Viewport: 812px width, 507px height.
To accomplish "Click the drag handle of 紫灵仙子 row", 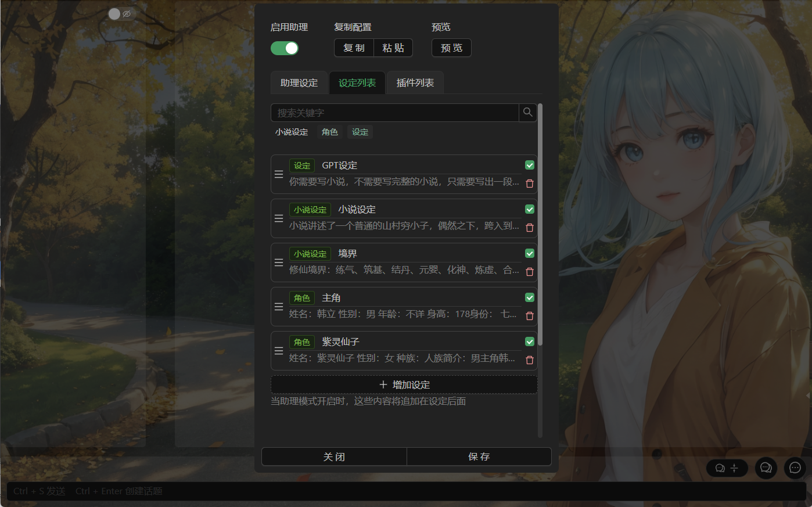I will tap(279, 351).
